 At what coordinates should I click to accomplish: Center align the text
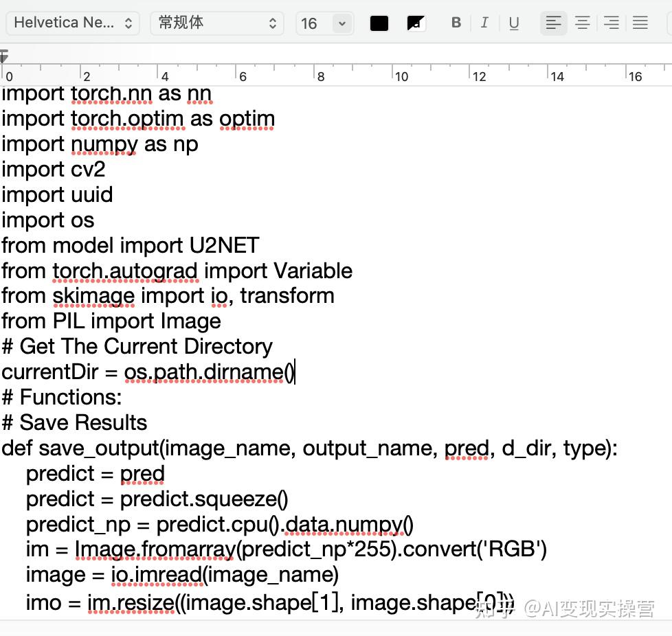click(582, 23)
